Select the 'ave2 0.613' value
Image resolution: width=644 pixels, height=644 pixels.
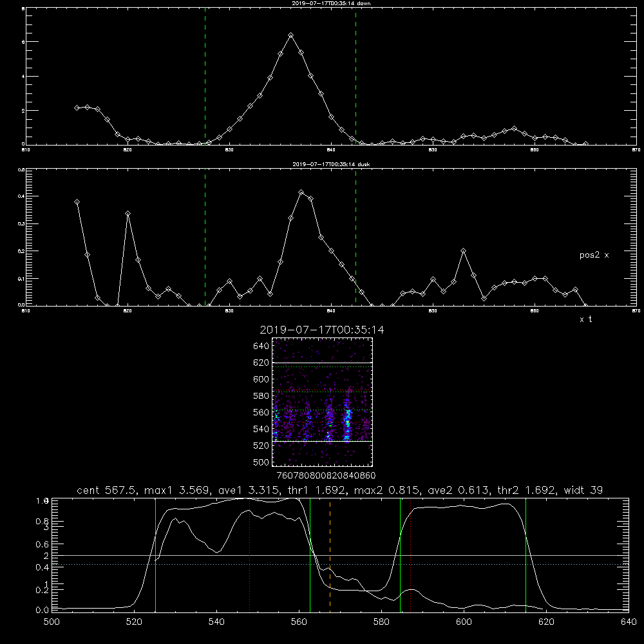click(459, 490)
